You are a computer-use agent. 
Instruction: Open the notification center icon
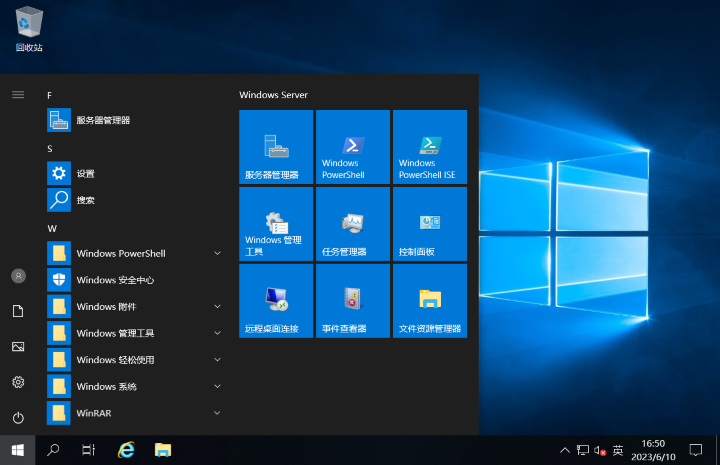point(696,450)
